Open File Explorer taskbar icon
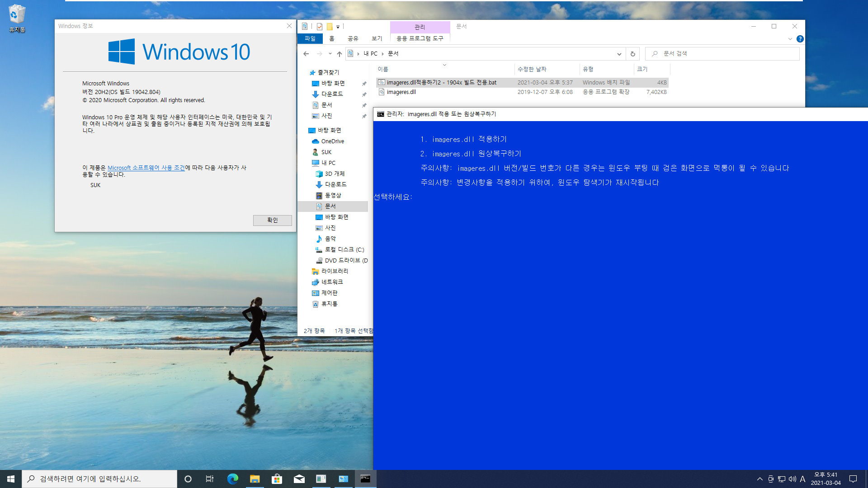 (255, 479)
